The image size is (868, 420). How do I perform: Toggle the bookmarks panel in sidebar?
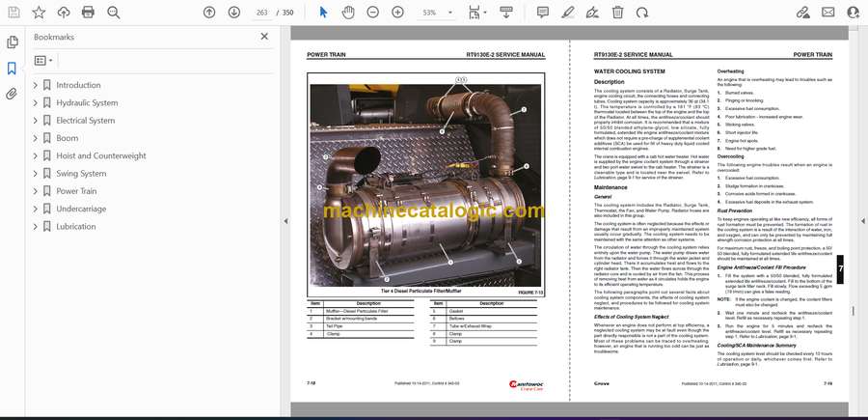[12, 69]
